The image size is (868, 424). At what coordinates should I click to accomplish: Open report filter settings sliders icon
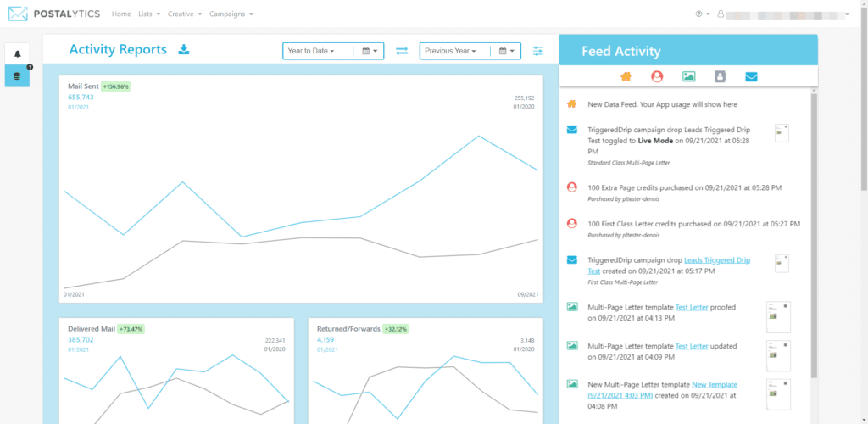tap(538, 51)
